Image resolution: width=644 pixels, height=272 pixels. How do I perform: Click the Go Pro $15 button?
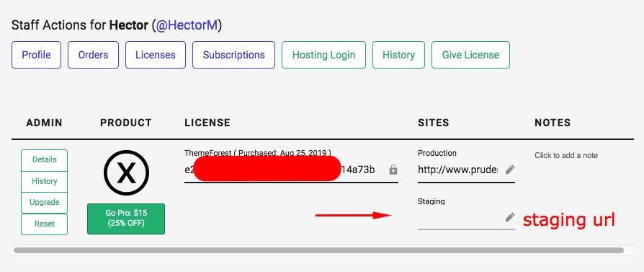(x=126, y=219)
